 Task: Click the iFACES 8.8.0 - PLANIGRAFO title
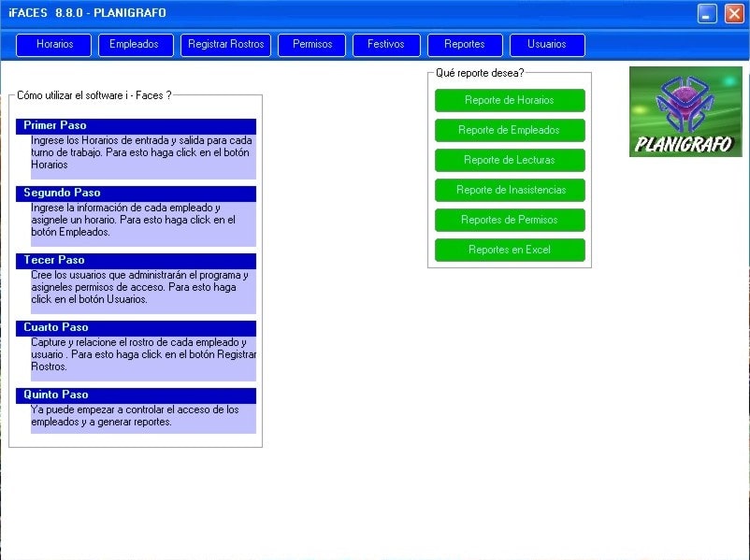click(87, 13)
